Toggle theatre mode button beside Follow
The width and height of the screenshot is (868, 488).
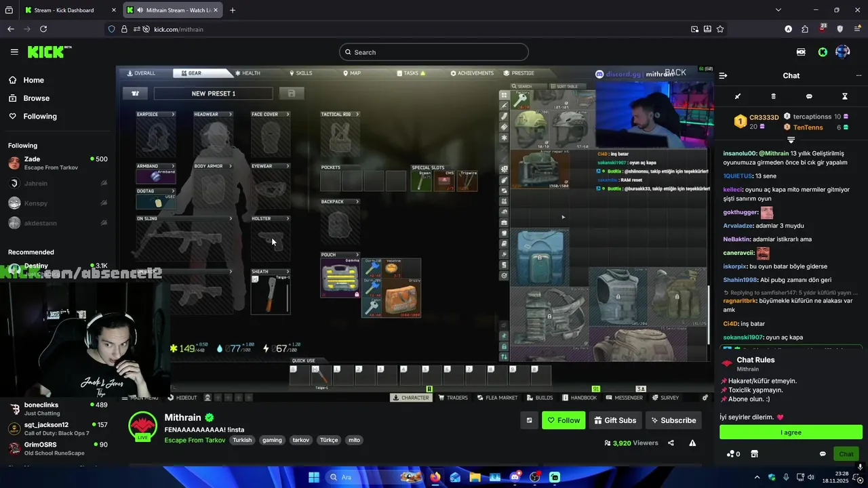click(529, 420)
